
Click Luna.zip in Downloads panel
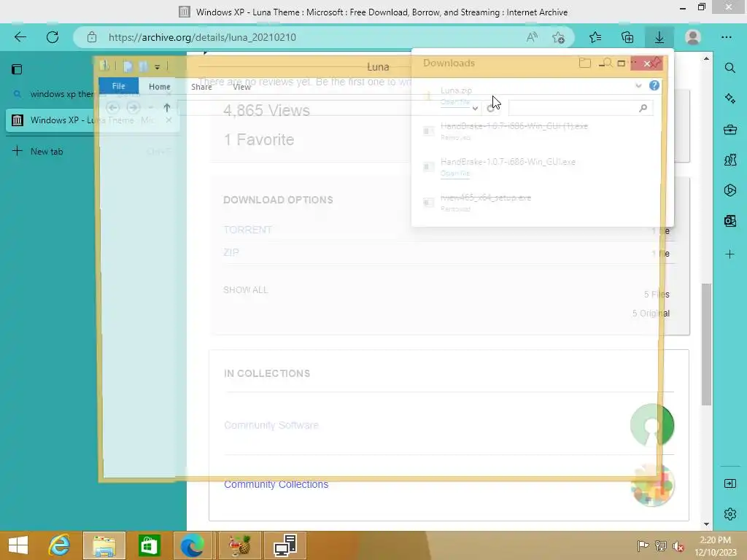[456, 90]
